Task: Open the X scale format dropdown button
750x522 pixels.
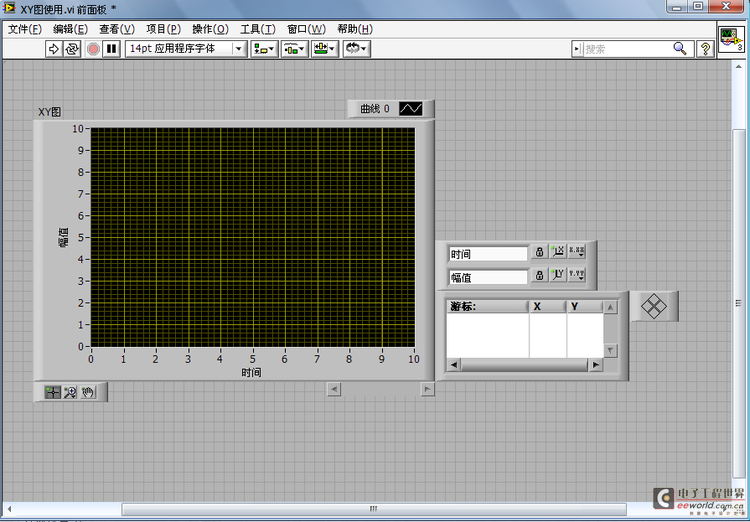Action: point(577,252)
